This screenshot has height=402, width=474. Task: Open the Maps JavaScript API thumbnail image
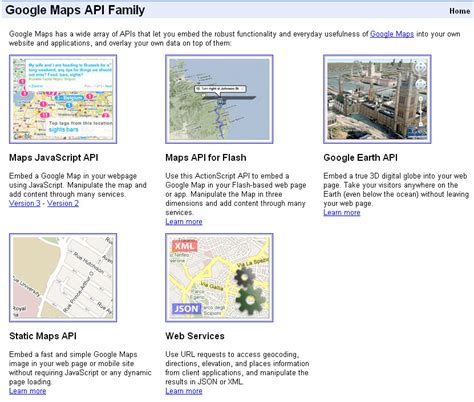click(x=63, y=99)
